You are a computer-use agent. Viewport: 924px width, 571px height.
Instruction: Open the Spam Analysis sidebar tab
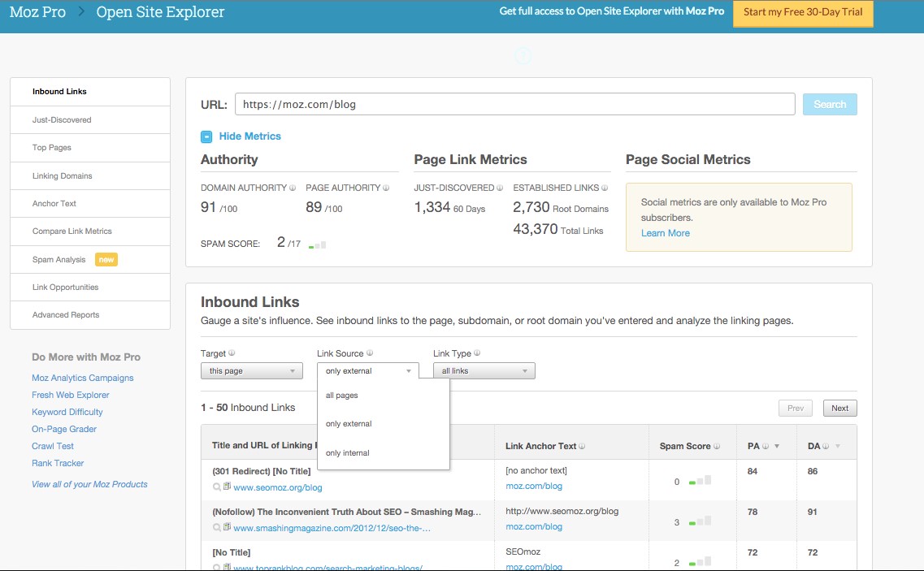90,259
